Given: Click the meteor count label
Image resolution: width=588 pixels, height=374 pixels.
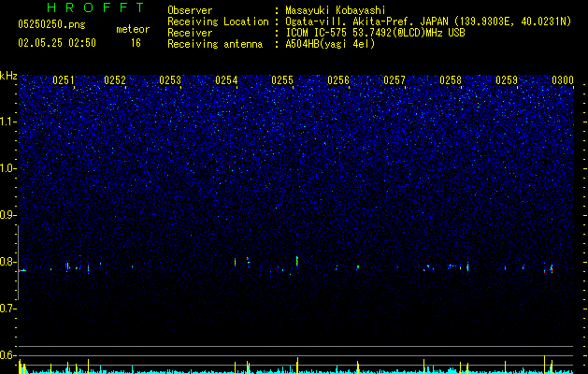Looking at the screenshot, I should pos(133,29).
